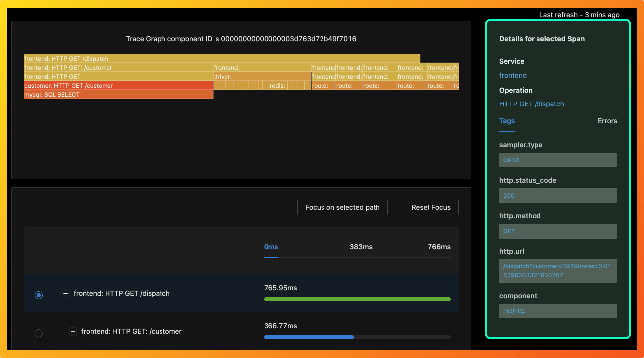Click the frontend: HTTP GET: /customer row label
The width and height of the screenshot is (644, 358).
(131, 331)
